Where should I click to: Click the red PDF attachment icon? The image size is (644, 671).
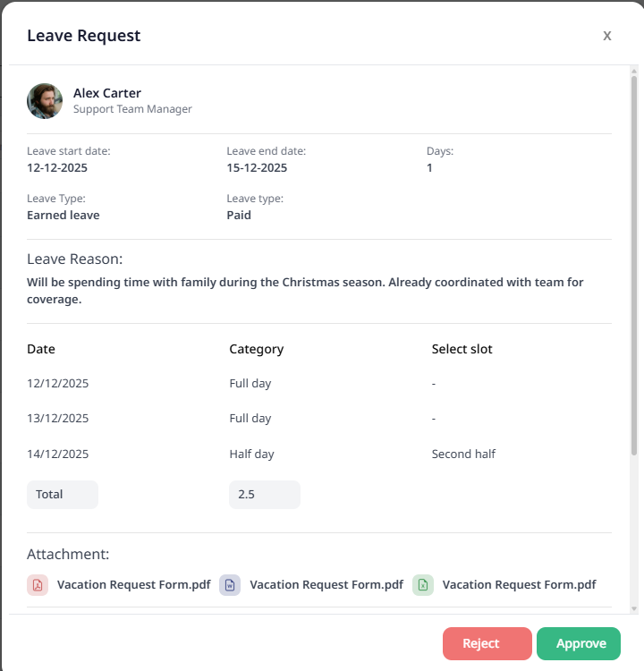(38, 585)
